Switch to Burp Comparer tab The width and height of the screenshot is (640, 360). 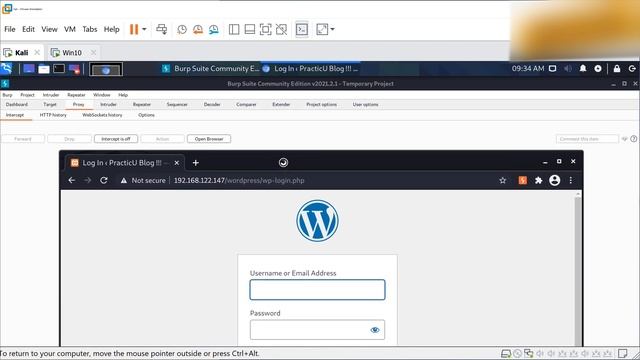pyautogui.click(x=246, y=104)
